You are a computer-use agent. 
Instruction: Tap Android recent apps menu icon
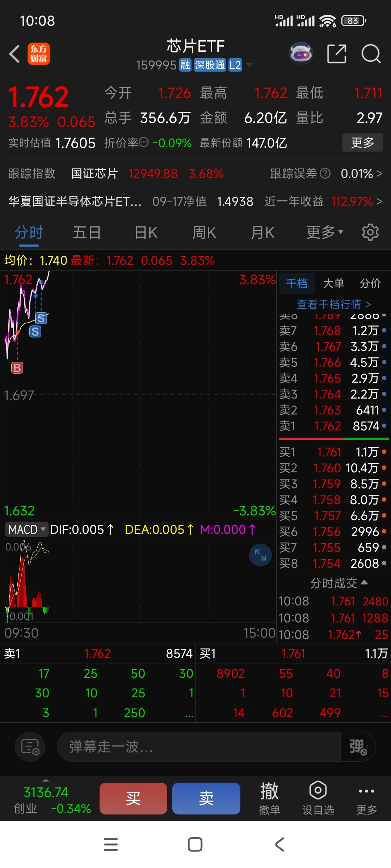[x=111, y=844]
